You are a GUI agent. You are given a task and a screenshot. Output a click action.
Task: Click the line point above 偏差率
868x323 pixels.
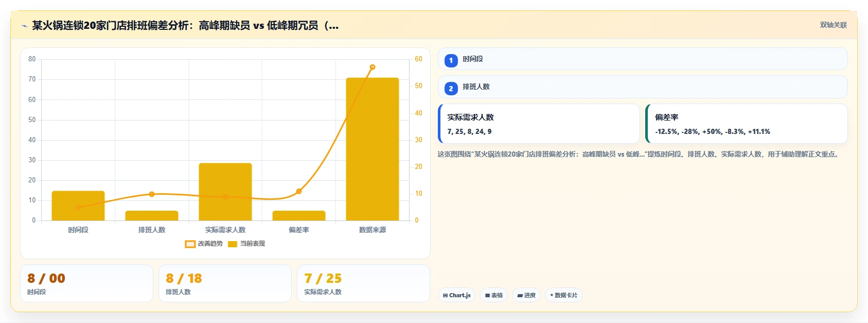coord(299,191)
